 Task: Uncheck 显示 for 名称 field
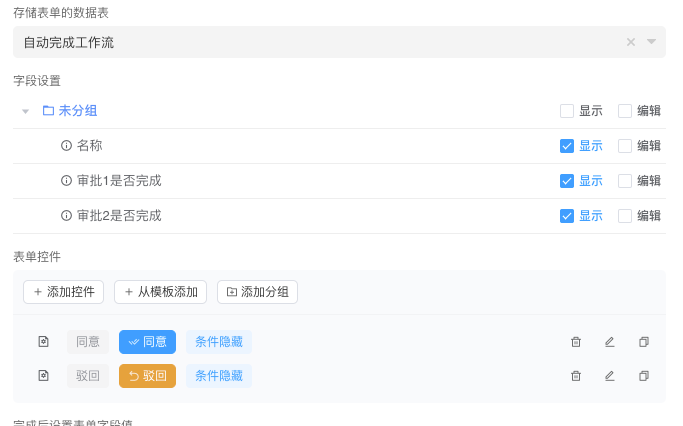567,146
